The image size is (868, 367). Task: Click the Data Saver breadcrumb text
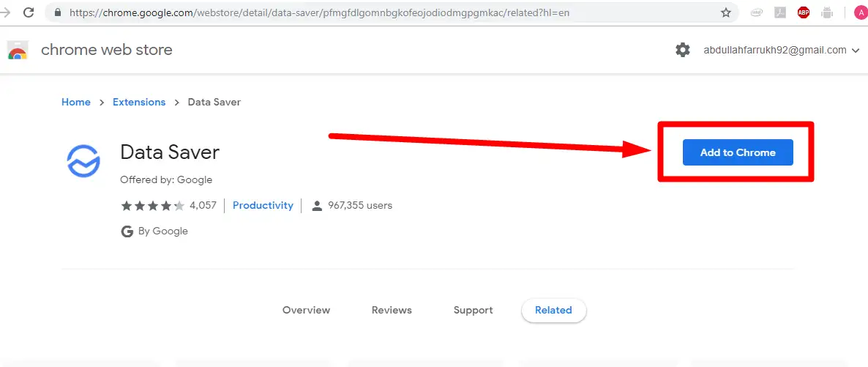(214, 102)
